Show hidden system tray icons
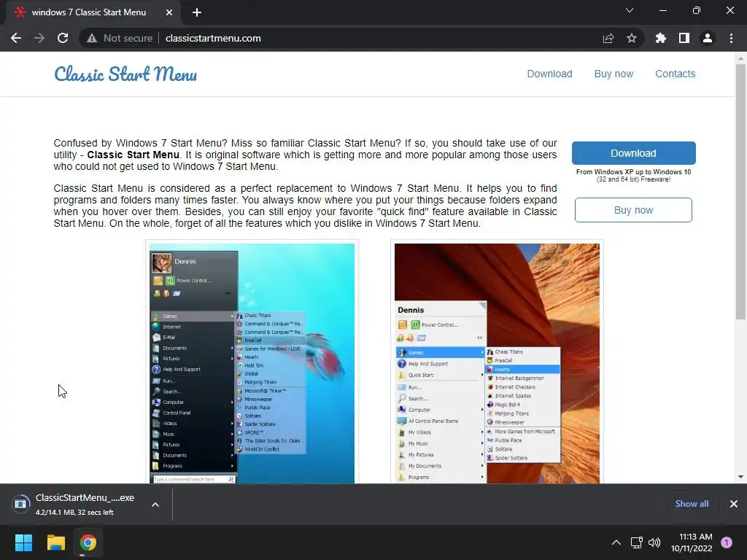This screenshot has width=747, height=560. pyautogui.click(x=616, y=542)
